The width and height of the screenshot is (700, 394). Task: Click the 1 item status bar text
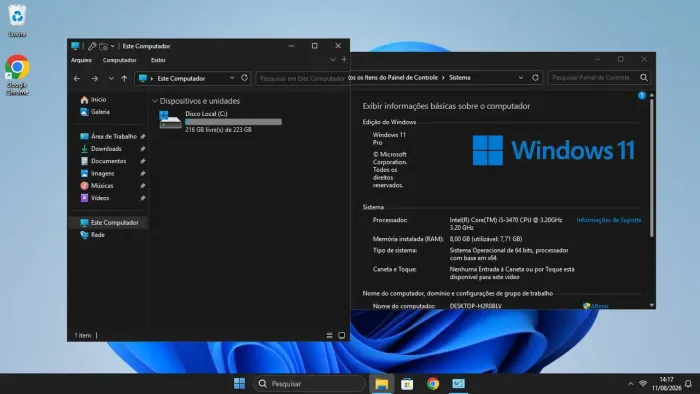click(x=83, y=336)
